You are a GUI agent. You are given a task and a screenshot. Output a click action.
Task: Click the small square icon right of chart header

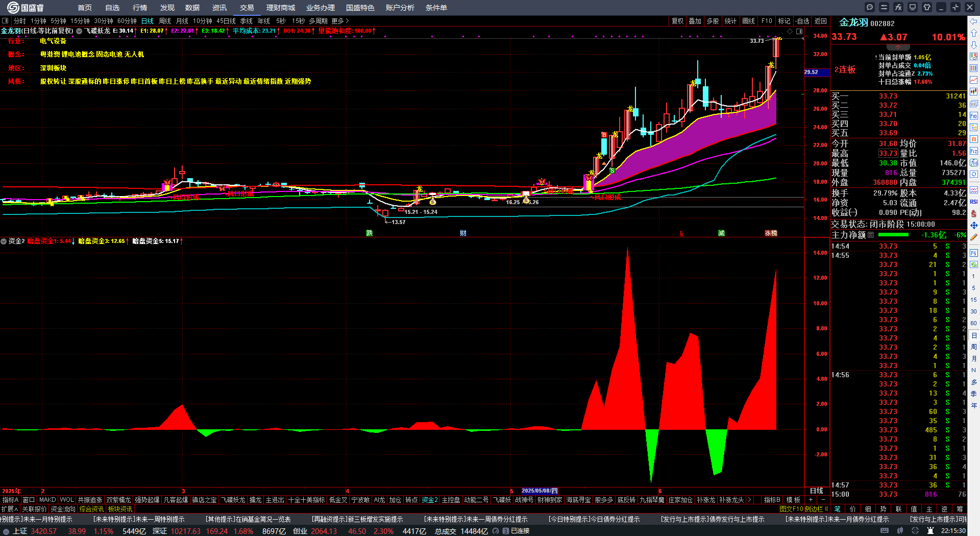(799, 31)
